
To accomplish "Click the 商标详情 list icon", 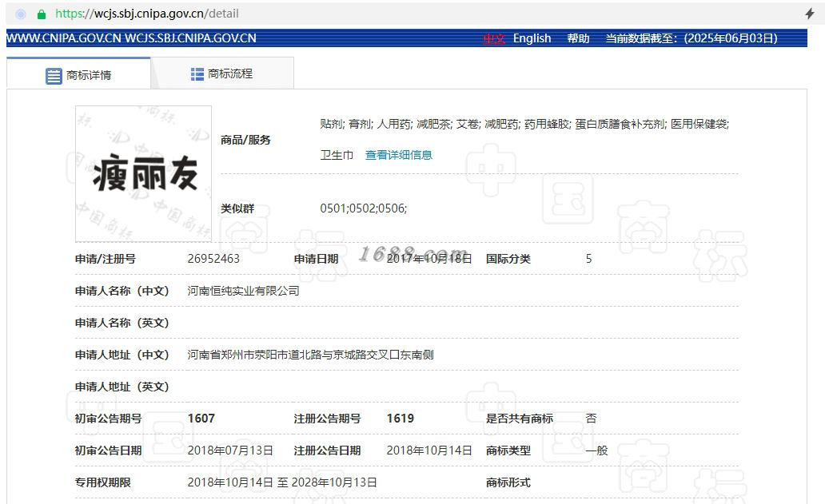I will pyautogui.click(x=54, y=76).
